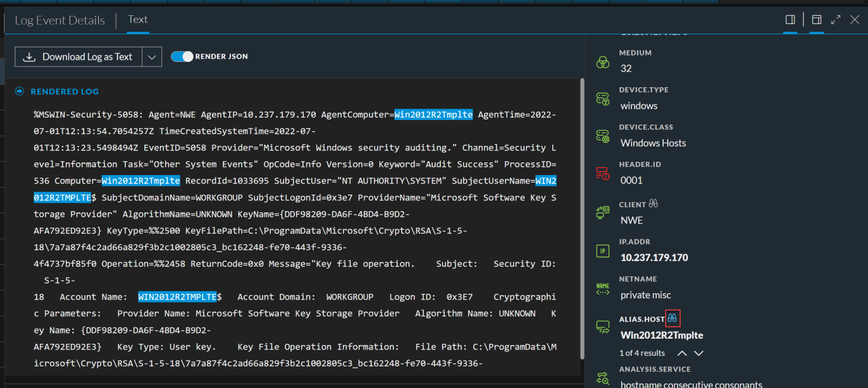Click the rendered log arrow icon
The height and width of the screenshot is (388, 868).
(x=19, y=92)
